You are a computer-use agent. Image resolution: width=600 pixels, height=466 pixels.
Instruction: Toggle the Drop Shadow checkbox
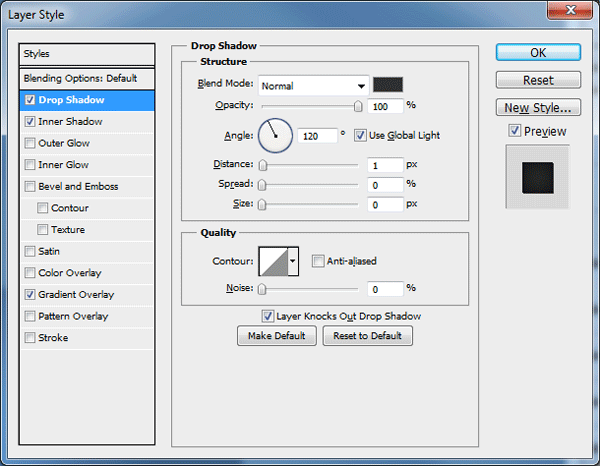pos(30,100)
